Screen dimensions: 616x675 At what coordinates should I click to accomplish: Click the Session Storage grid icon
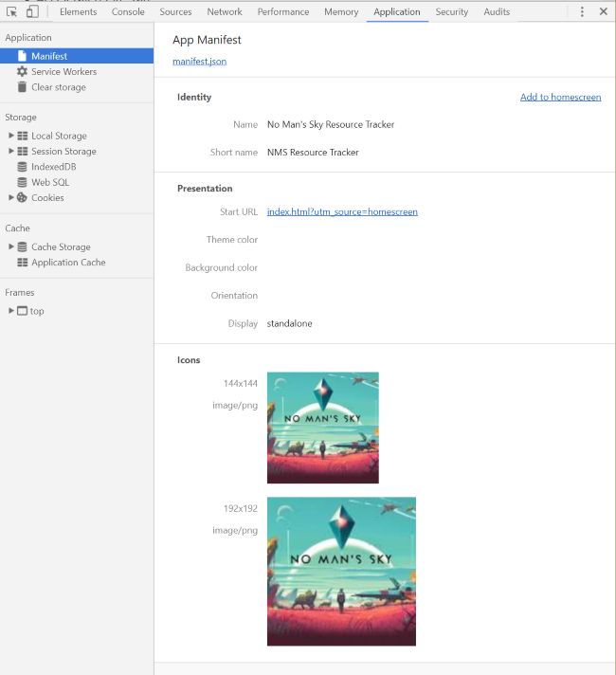[x=23, y=152]
